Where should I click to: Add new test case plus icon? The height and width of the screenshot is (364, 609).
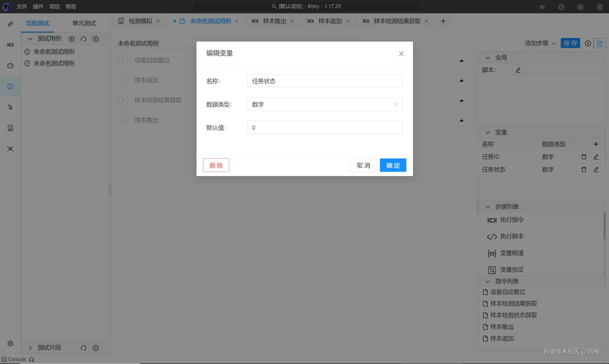(96, 39)
